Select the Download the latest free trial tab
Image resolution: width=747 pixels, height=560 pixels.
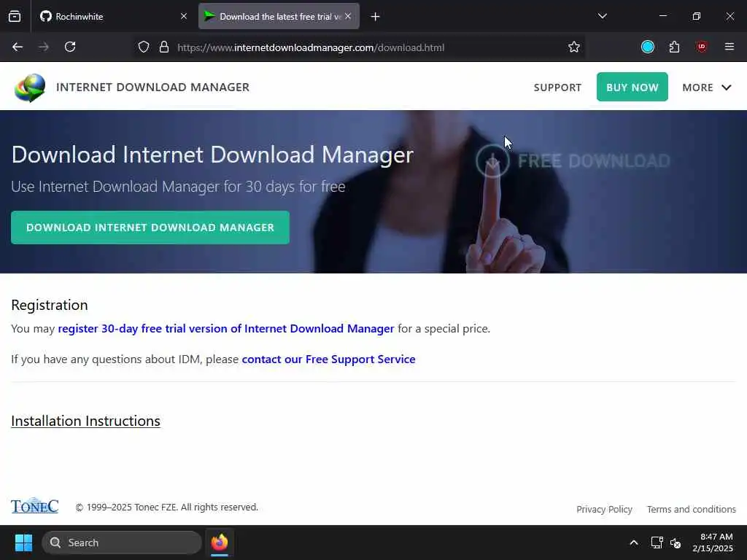[x=279, y=17]
